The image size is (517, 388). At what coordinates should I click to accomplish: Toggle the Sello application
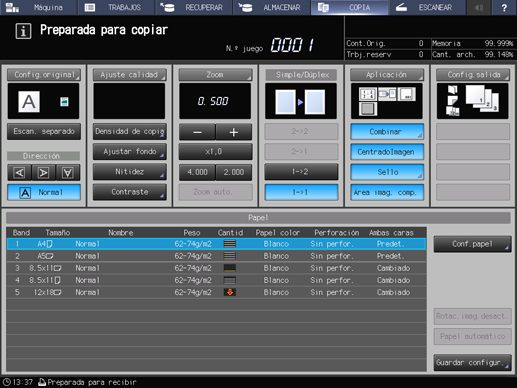387,172
